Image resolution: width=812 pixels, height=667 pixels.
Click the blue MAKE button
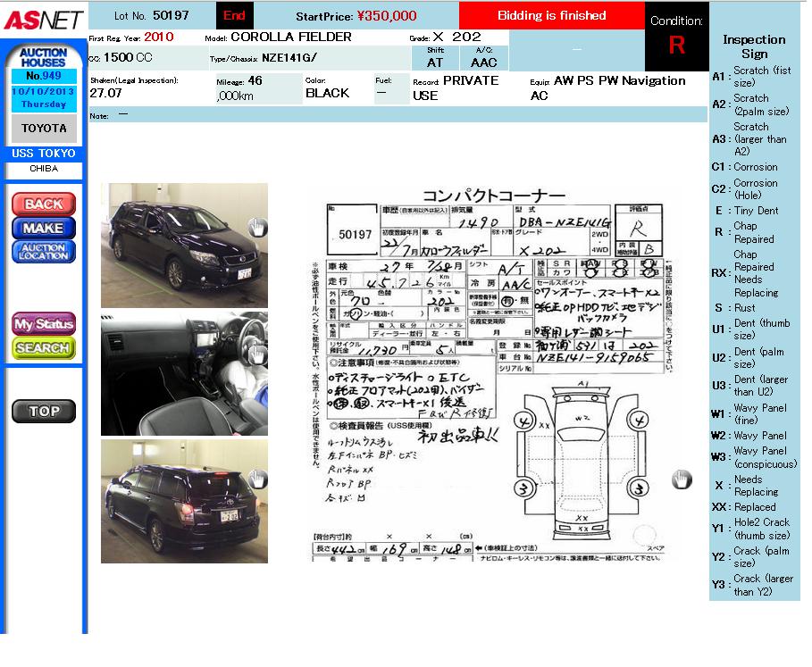43,228
